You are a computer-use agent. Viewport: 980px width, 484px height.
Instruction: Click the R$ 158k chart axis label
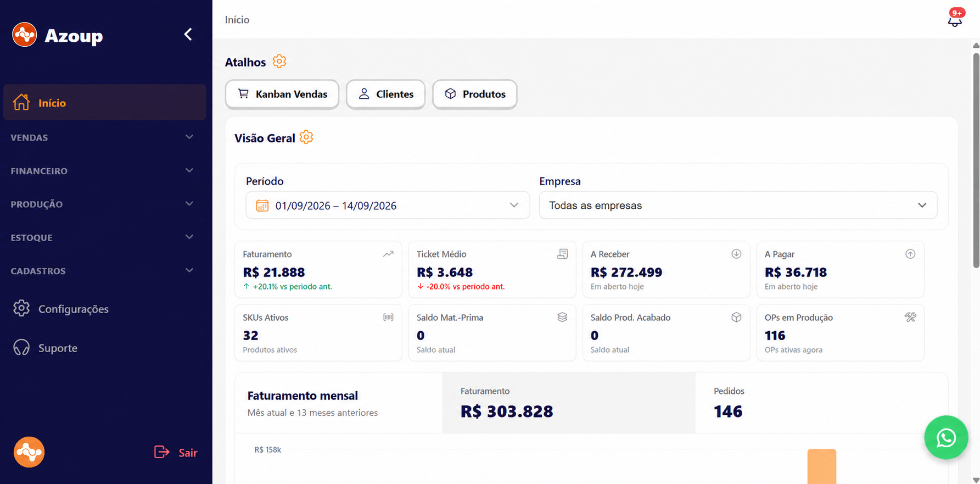(x=268, y=449)
